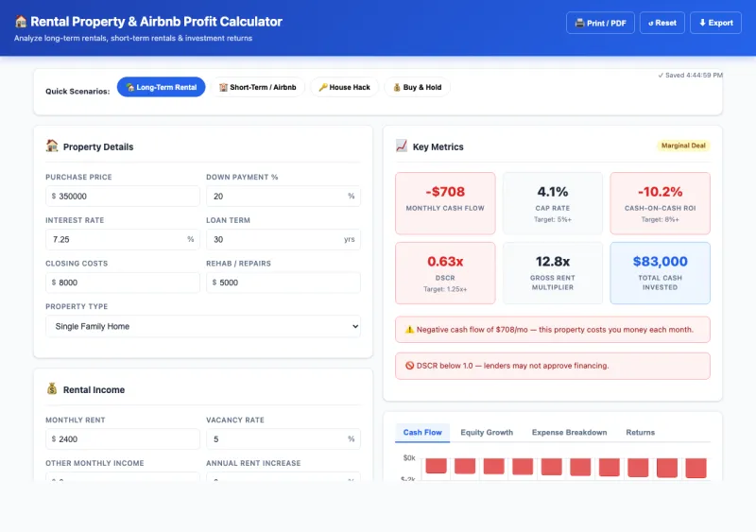Click the printer icon in Print / PDF
The width and height of the screenshot is (756, 532).
(579, 24)
